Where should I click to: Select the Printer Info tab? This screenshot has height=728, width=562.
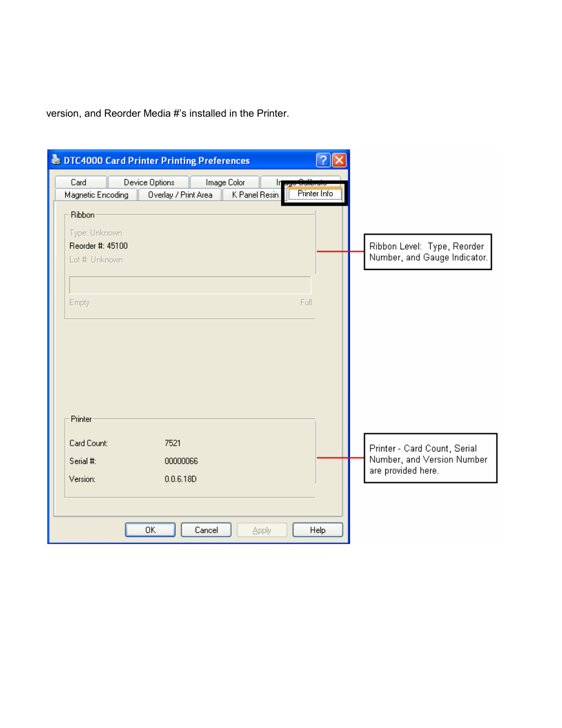pos(315,193)
